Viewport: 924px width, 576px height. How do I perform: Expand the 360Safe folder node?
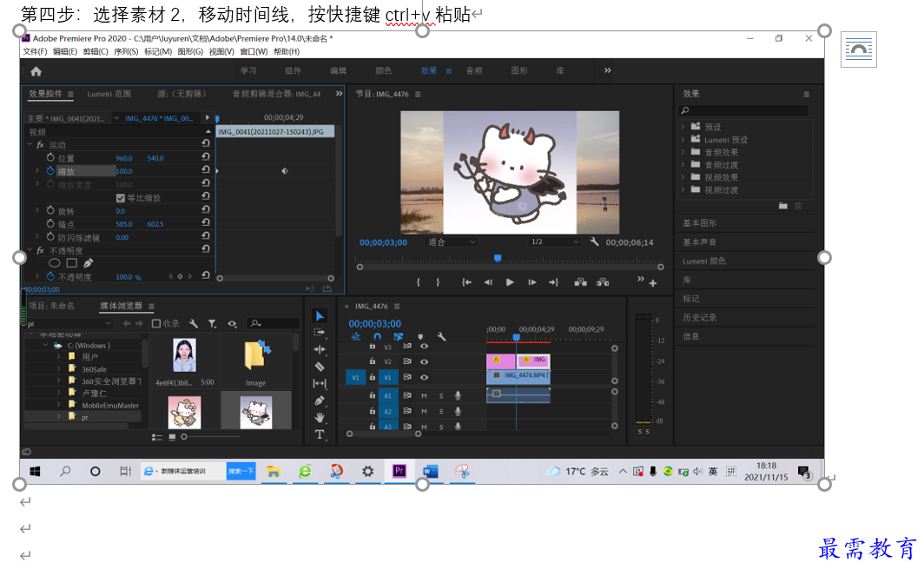58,369
